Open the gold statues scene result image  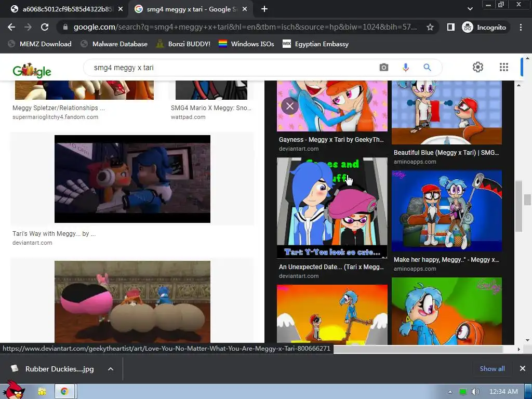[132, 302]
